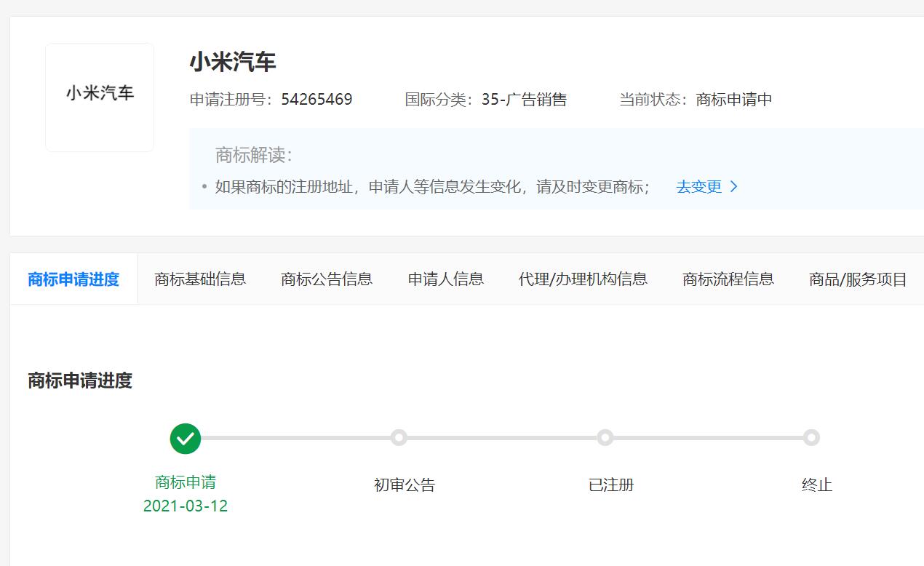Click the progress bar between 初审公告 and 已注册
The image size is (924, 566).
click(x=502, y=439)
